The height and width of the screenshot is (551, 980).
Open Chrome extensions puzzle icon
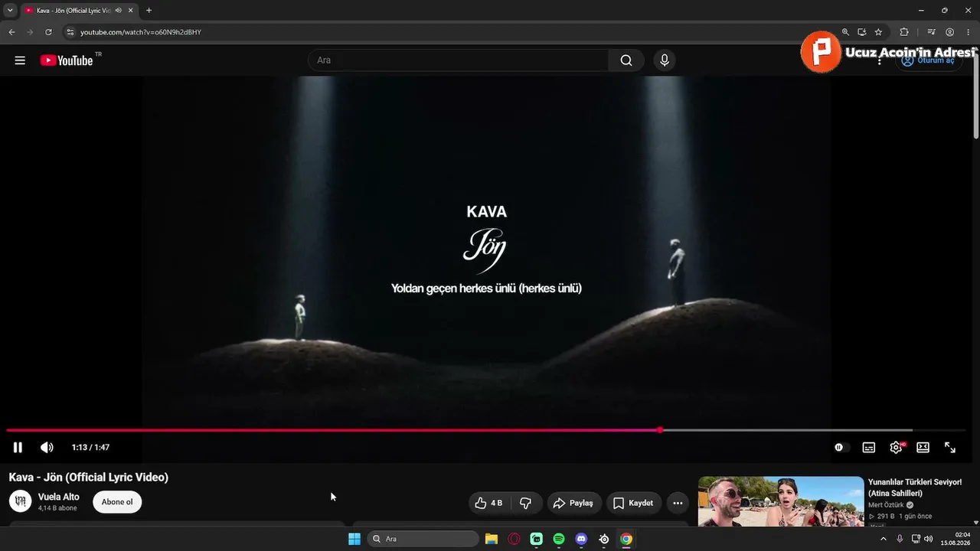click(904, 32)
